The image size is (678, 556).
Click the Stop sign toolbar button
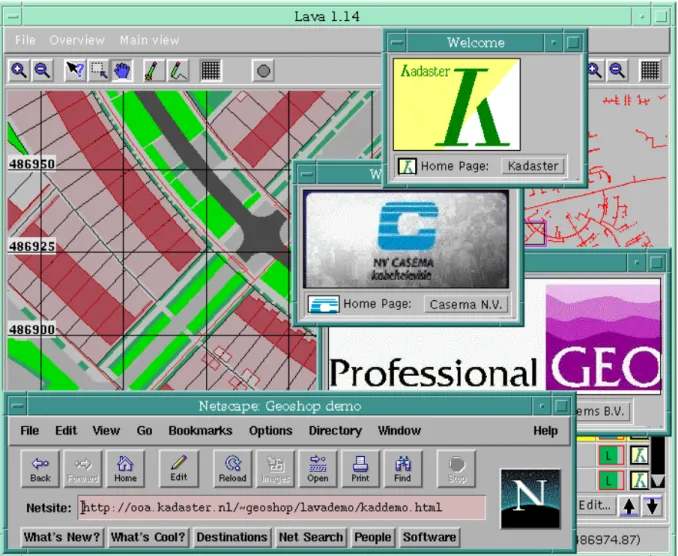[457, 469]
